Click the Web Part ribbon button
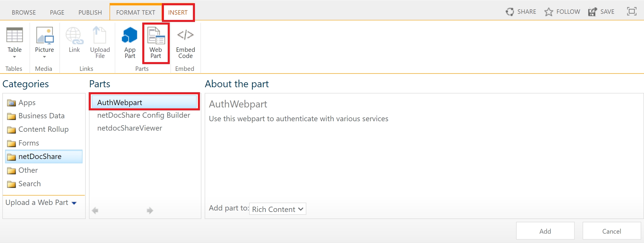 point(156,43)
